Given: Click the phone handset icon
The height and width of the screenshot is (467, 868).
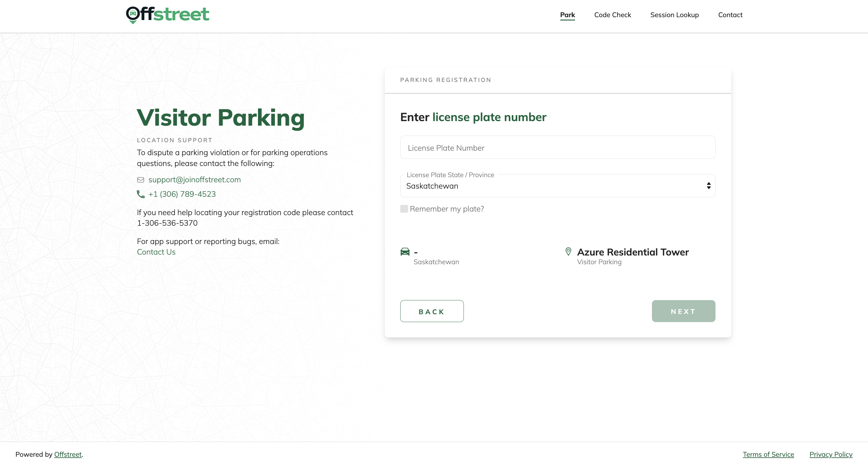Looking at the screenshot, I should pyautogui.click(x=140, y=194).
